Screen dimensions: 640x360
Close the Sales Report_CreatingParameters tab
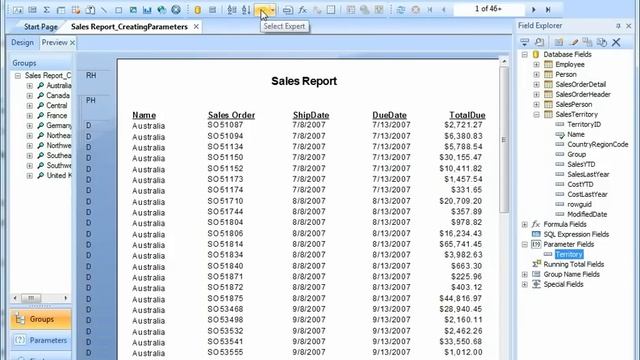click(x=196, y=27)
